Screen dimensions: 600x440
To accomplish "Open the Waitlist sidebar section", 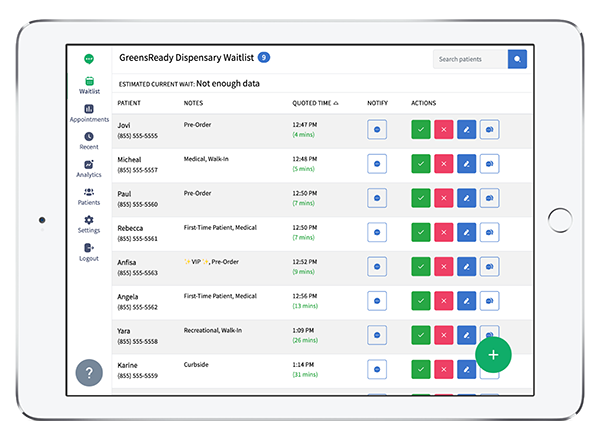I will (89, 85).
